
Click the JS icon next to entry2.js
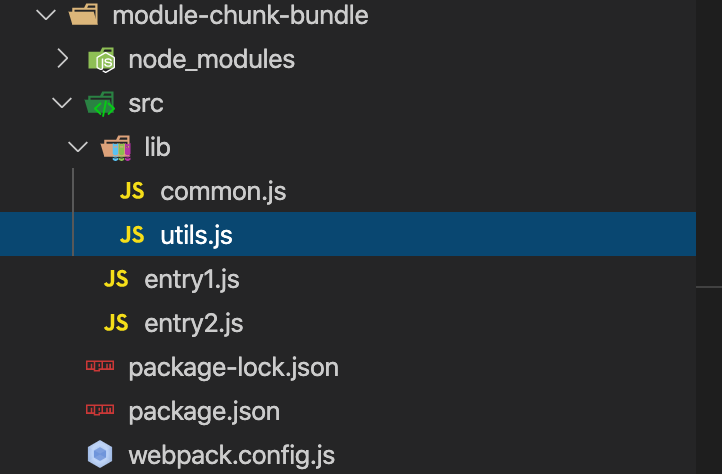116,324
